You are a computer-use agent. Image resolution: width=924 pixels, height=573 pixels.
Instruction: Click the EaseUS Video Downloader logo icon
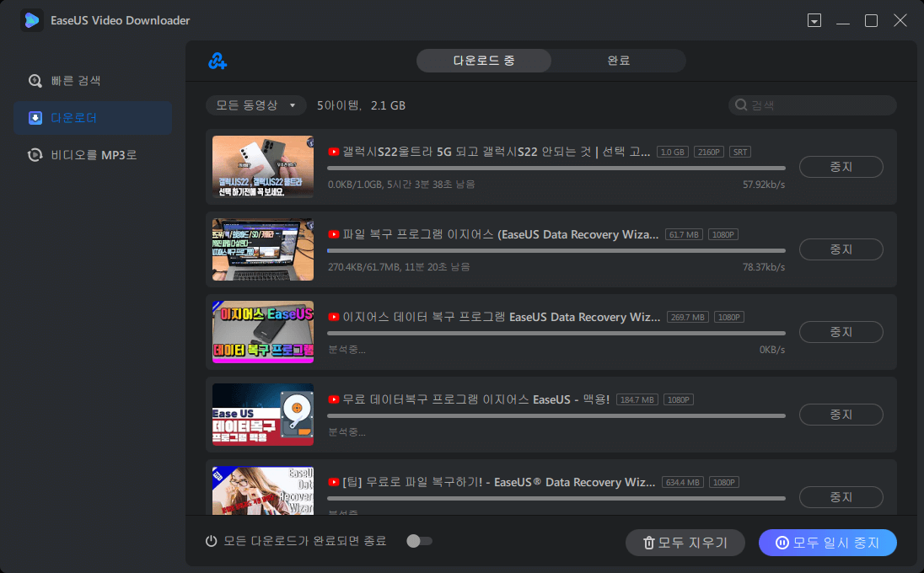click(x=32, y=20)
